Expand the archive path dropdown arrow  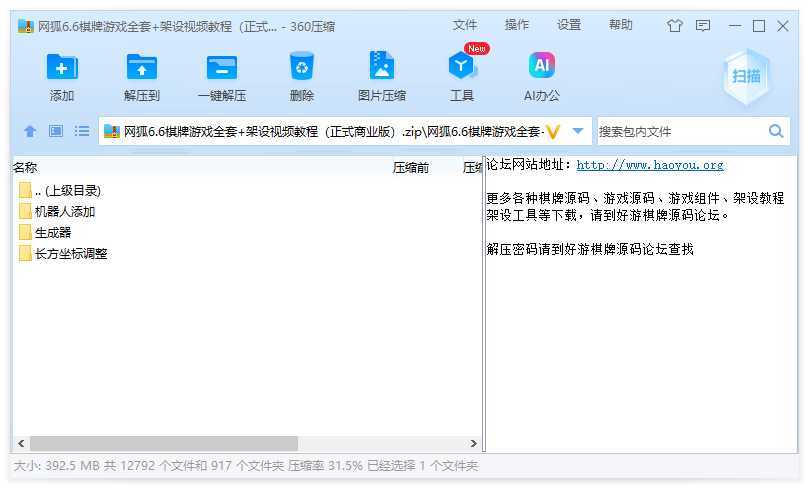pos(577,131)
